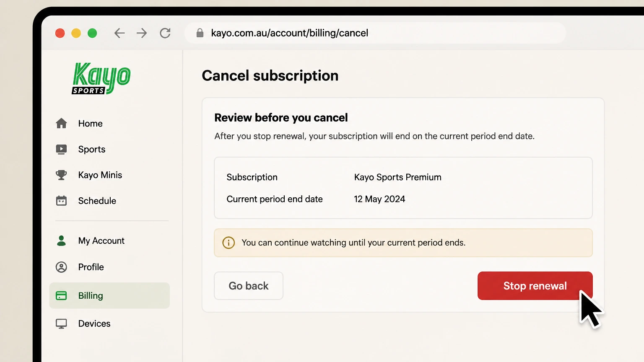Click the '12 May 2024' end date

coord(379,199)
